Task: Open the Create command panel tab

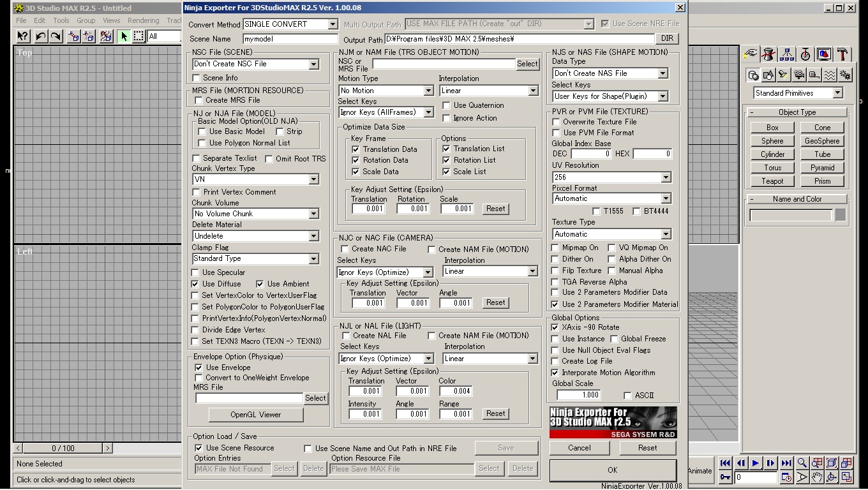Action: (x=751, y=54)
